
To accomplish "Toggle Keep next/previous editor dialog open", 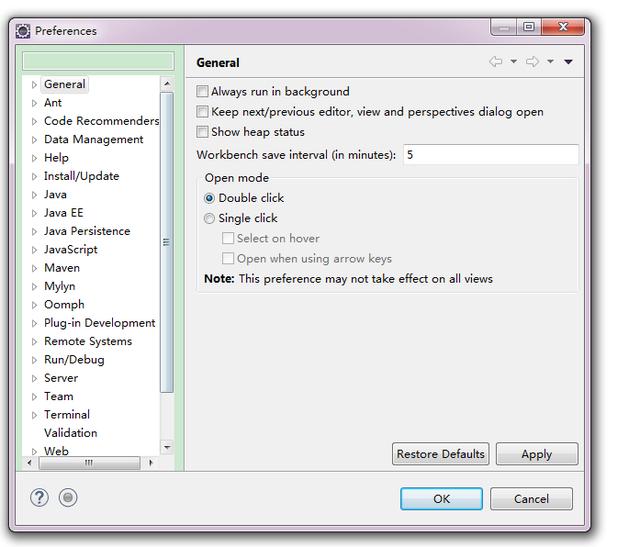I will pyautogui.click(x=202, y=111).
